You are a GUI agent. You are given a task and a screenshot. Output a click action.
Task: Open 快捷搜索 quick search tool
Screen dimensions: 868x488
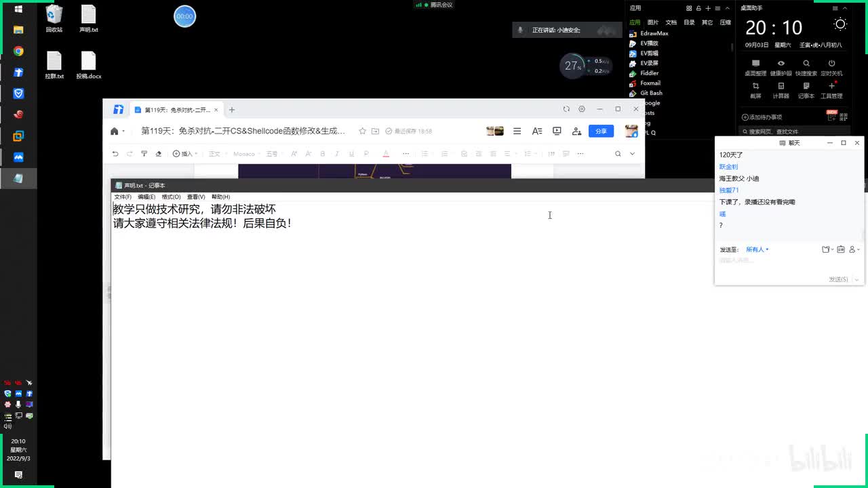[806, 67]
